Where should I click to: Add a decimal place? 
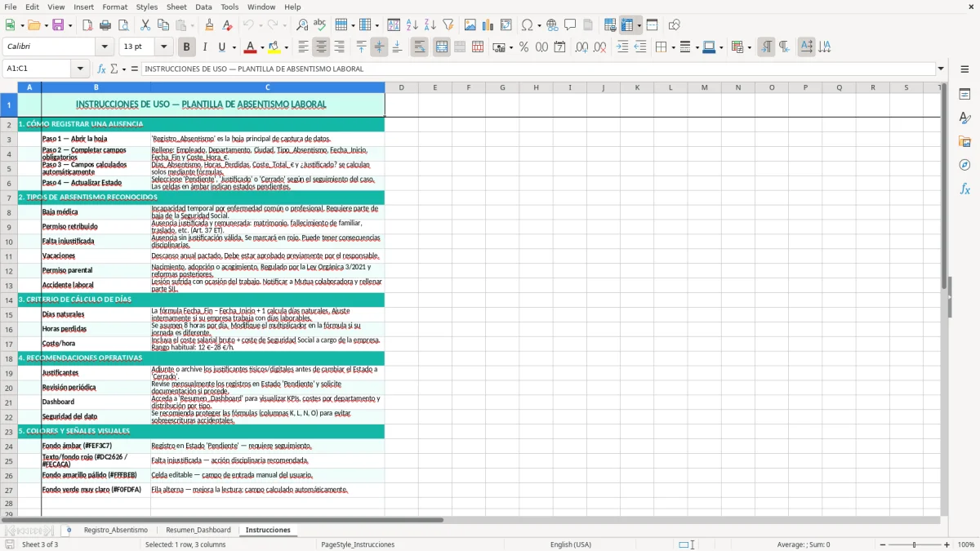click(581, 47)
